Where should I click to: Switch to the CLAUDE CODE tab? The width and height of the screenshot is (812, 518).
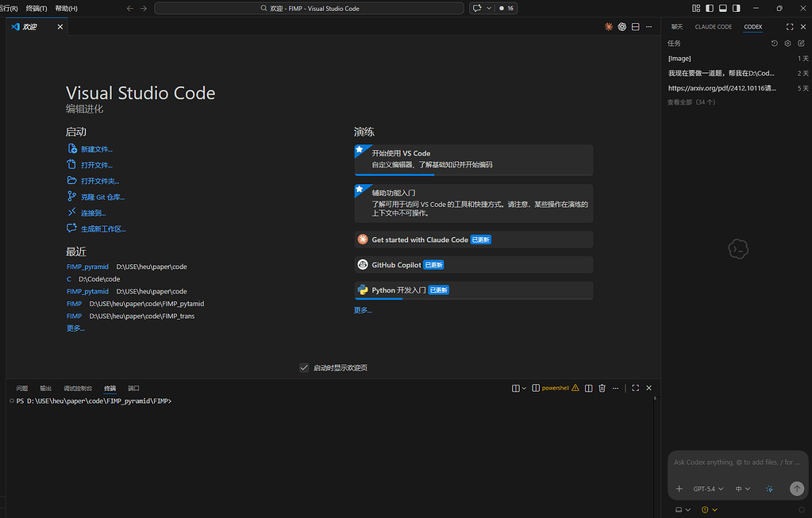[713, 27]
